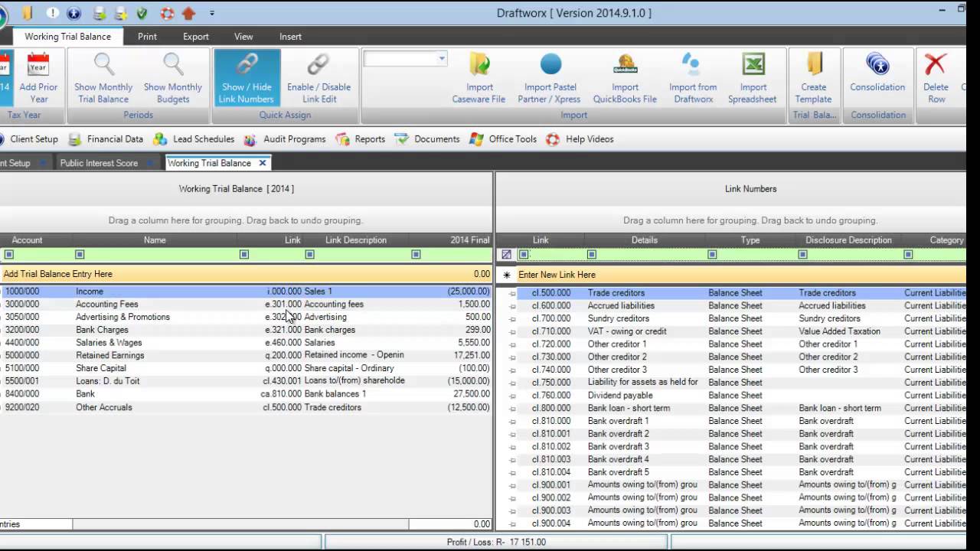Sort by the Name column header
Screen dimensions: 980x551
pos(155,240)
